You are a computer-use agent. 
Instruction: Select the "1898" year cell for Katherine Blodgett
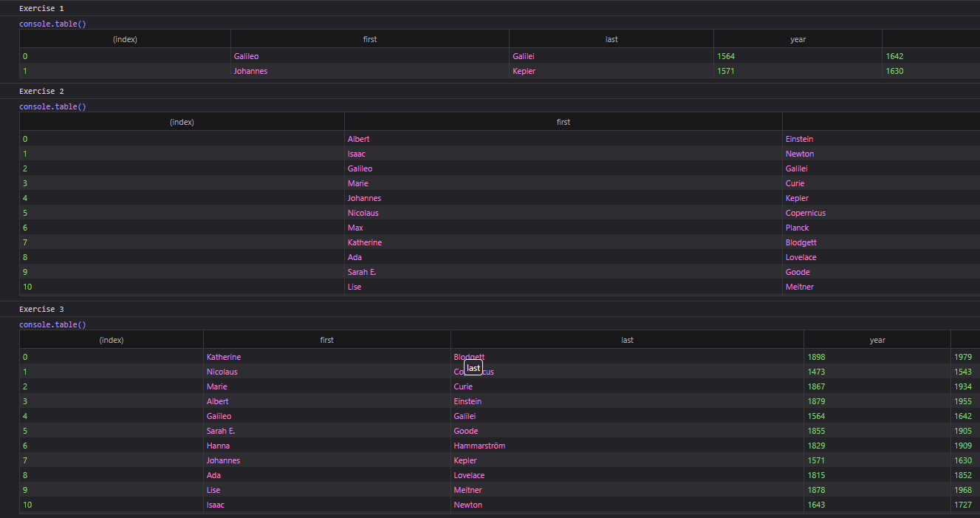(x=815, y=356)
